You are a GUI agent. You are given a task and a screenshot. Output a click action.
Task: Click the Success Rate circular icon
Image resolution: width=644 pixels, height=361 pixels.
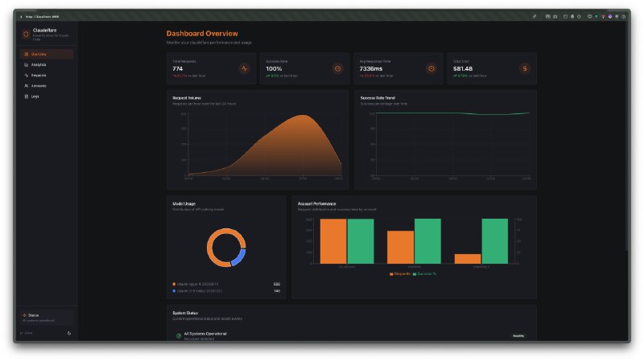(338, 68)
